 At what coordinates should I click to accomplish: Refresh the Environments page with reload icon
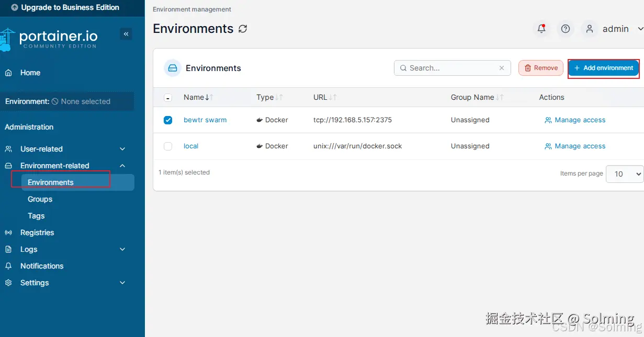click(243, 29)
